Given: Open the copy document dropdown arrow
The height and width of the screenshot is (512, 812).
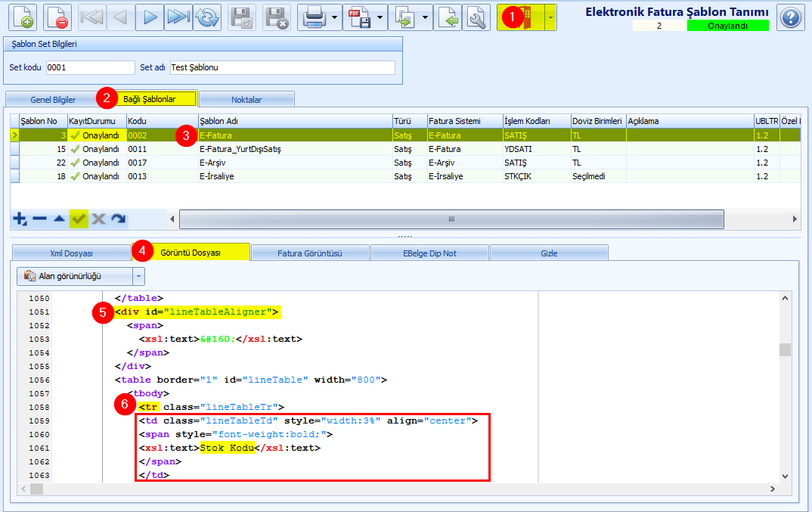Looking at the screenshot, I should click(x=425, y=17).
